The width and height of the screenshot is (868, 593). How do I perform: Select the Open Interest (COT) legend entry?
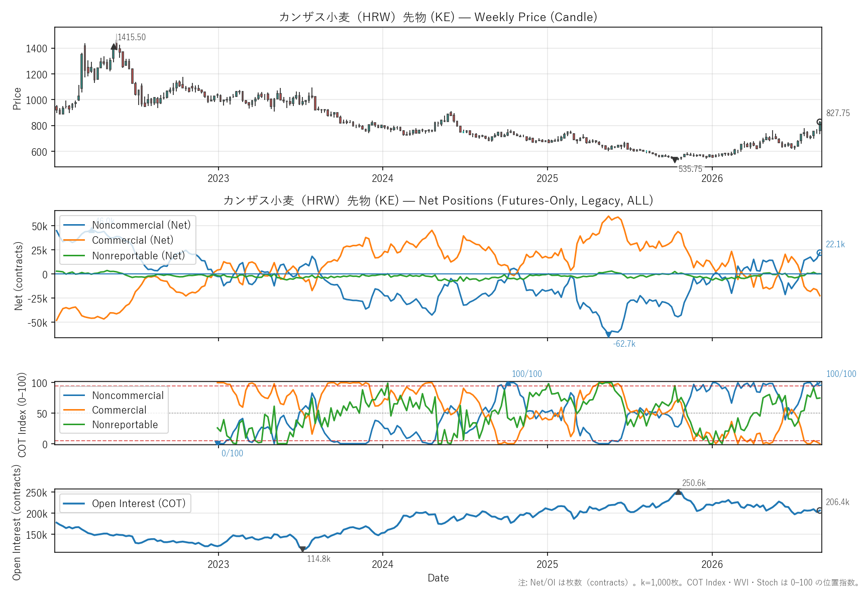tap(139, 504)
